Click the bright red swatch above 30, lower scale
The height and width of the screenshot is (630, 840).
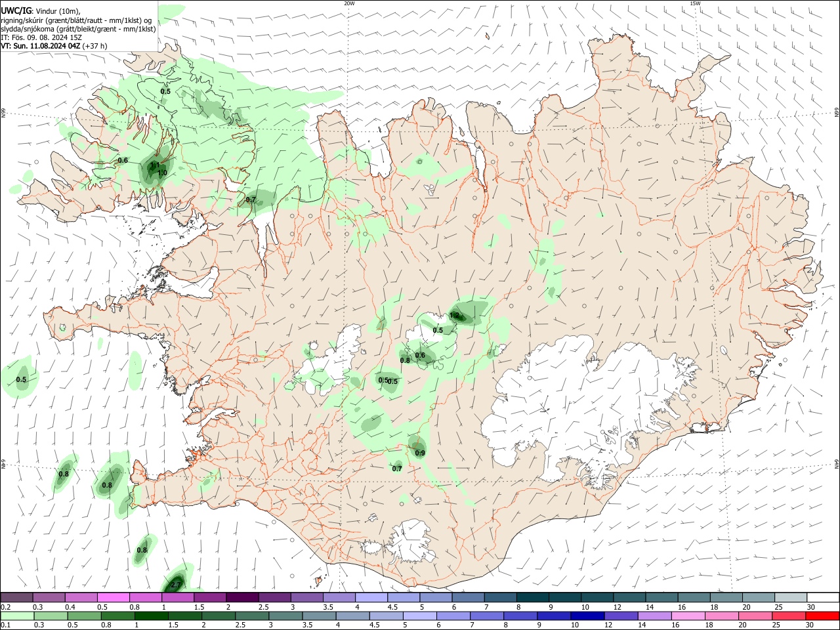click(x=822, y=616)
